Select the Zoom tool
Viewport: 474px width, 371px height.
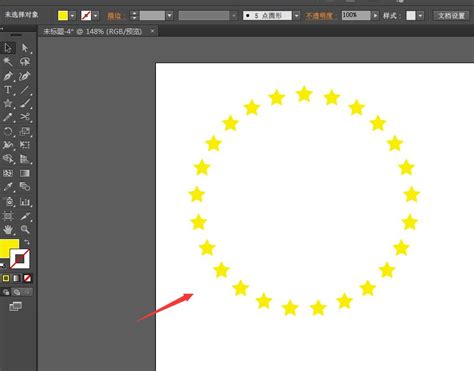[25, 229]
